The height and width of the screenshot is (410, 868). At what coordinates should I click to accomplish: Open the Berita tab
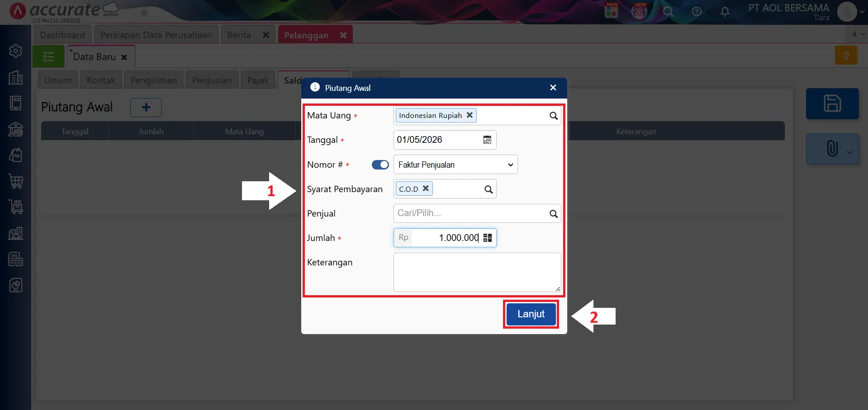click(x=239, y=35)
